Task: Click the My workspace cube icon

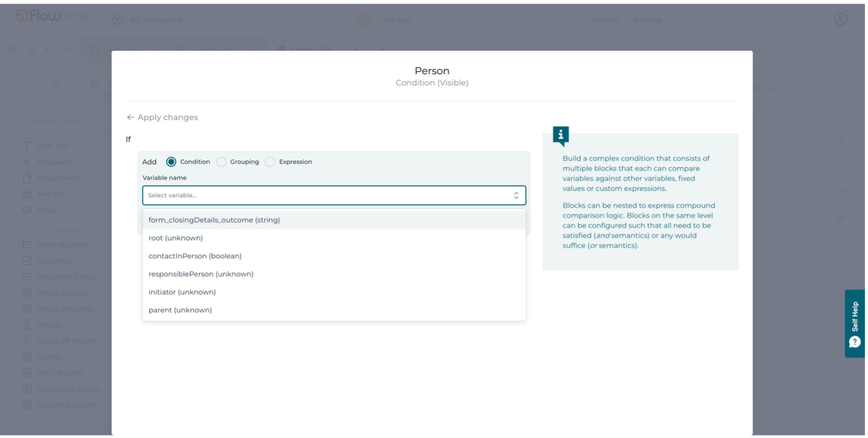Action: (x=117, y=20)
